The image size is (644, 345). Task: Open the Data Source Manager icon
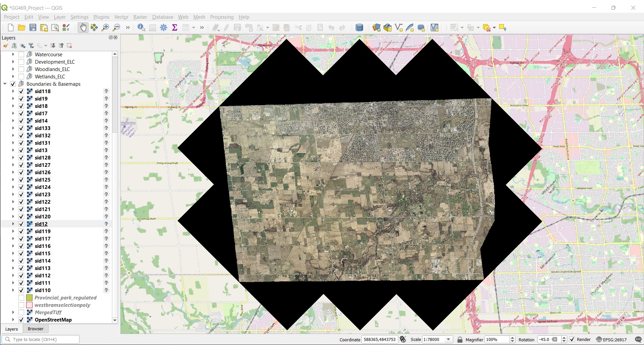click(x=359, y=27)
